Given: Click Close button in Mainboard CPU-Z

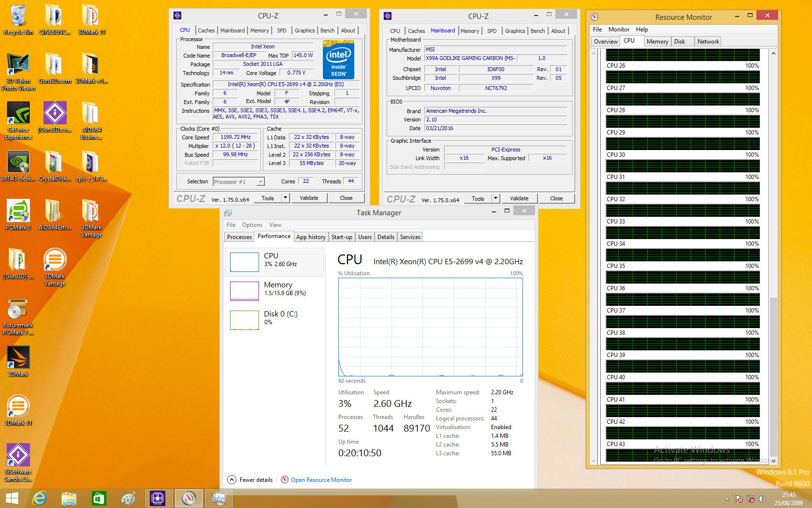Looking at the screenshot, I should [x=556, y=198].
